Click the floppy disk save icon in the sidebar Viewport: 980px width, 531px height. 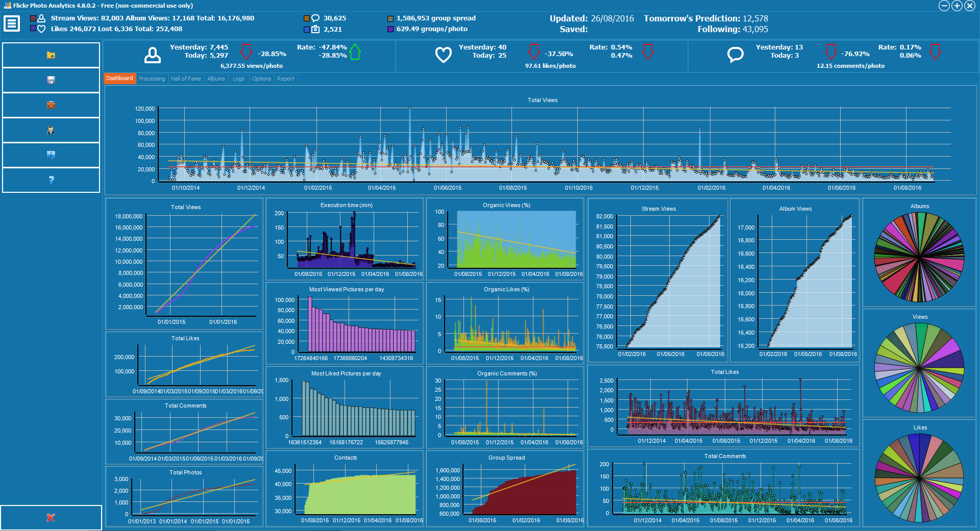(51, 80)
